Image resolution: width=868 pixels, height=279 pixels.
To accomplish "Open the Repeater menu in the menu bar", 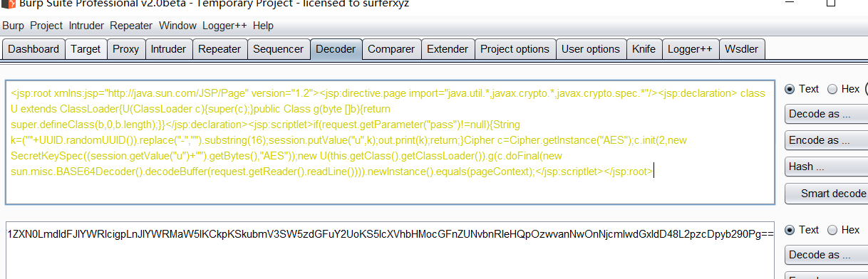I will pyautogui.click(x=131, y=26).
